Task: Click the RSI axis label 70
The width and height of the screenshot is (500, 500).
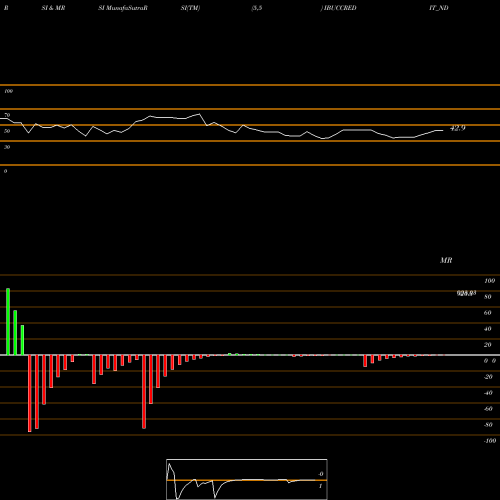Action: (x=7, y=115)
